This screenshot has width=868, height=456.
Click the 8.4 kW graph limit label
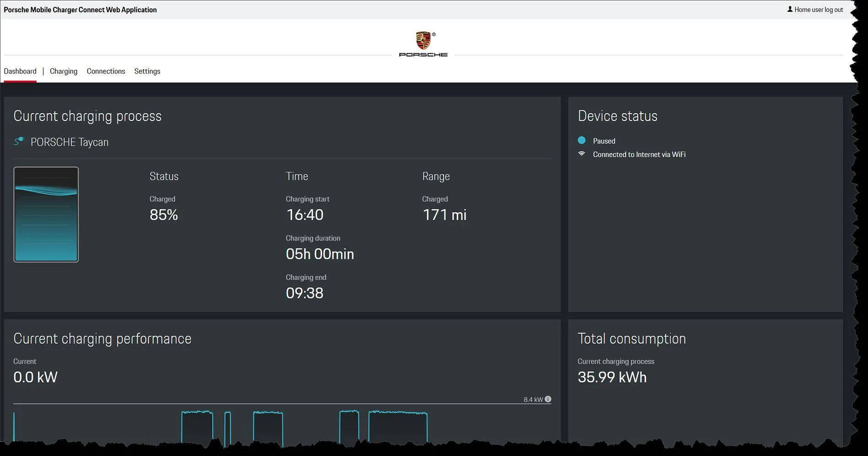point(533,399)
